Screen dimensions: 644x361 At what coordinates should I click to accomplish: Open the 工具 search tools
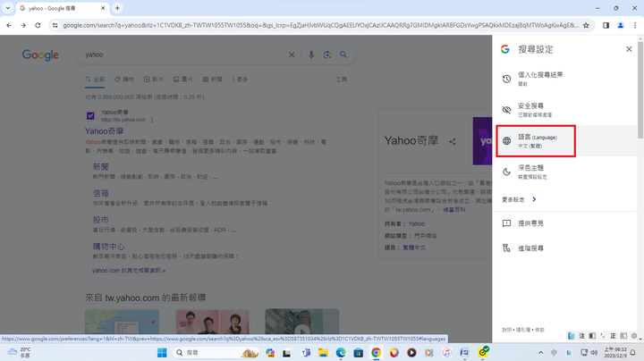[342, 80]
